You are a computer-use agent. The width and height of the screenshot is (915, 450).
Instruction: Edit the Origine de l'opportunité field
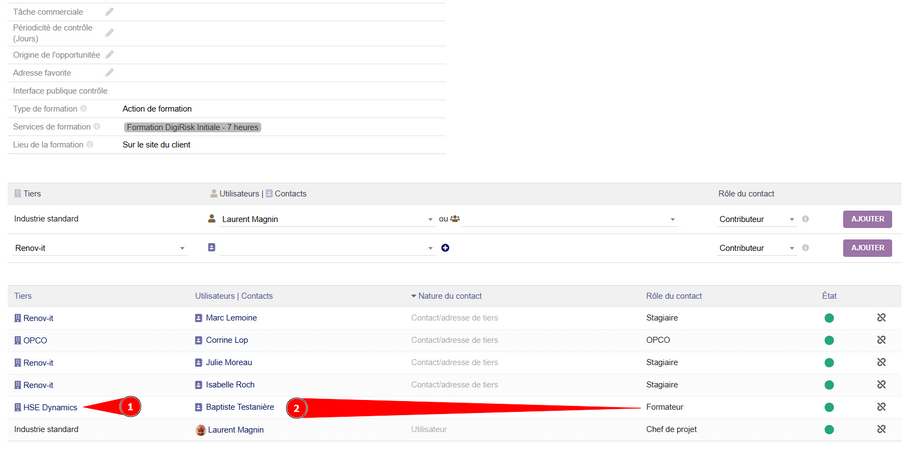coord(110,55)
